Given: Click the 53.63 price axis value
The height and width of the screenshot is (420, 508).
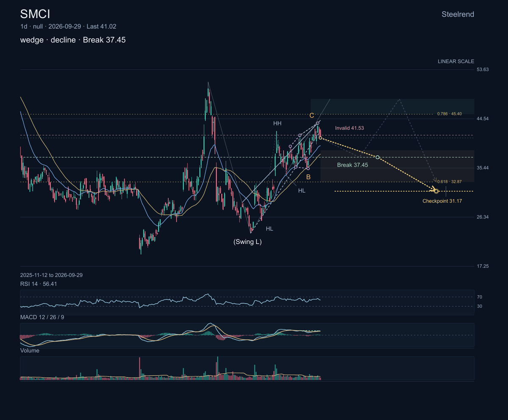Looking at the screenshot, I should coord(483,69).
